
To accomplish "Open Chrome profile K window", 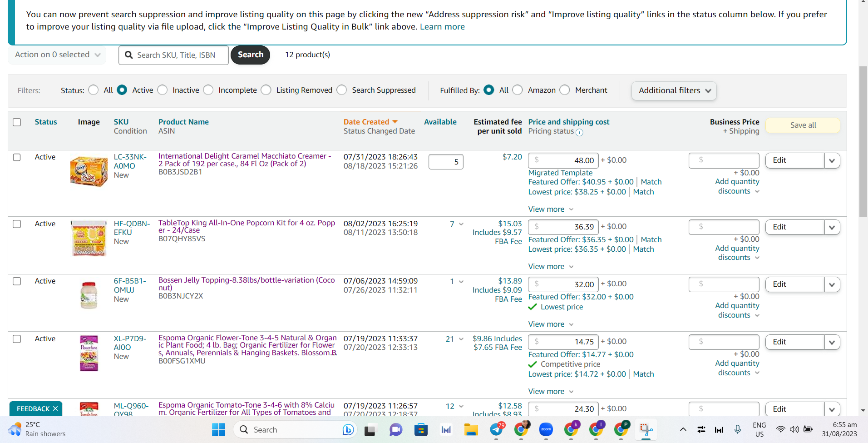I will coord(572,429).
